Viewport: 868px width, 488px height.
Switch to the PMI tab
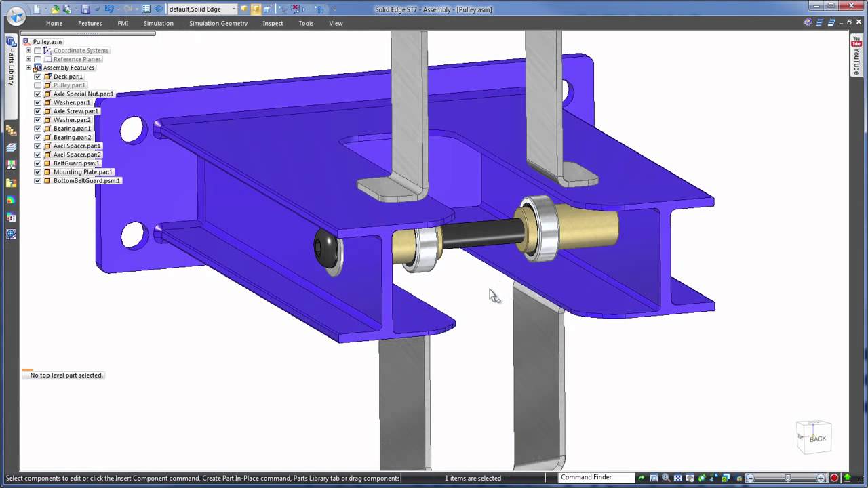coord(123,24)
